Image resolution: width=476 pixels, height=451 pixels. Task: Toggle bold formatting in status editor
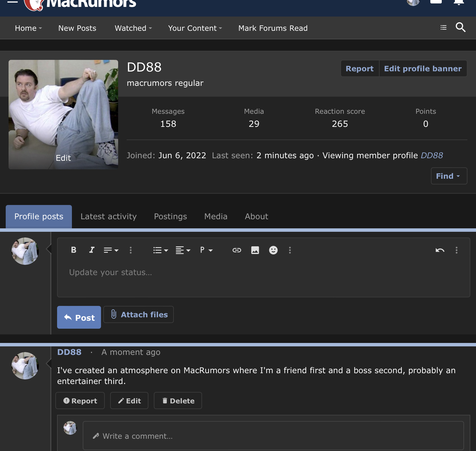click(x=74, y=250)
